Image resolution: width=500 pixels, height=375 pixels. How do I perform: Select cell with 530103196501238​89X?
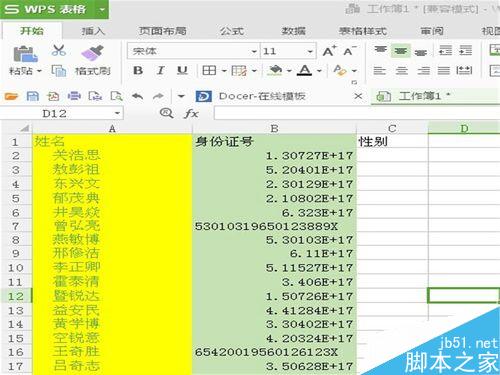click(274, 227)
